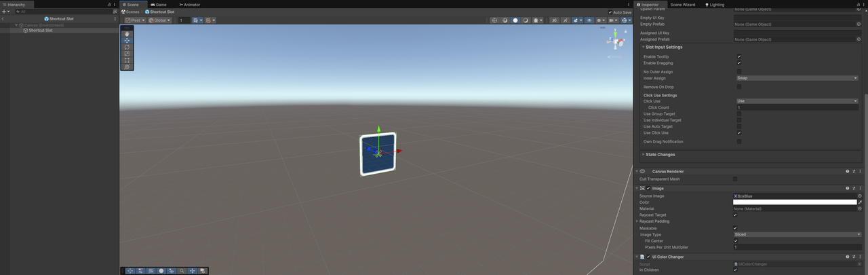Select the Rotate tool
This screenshot has width=868, height=275.
127,47
